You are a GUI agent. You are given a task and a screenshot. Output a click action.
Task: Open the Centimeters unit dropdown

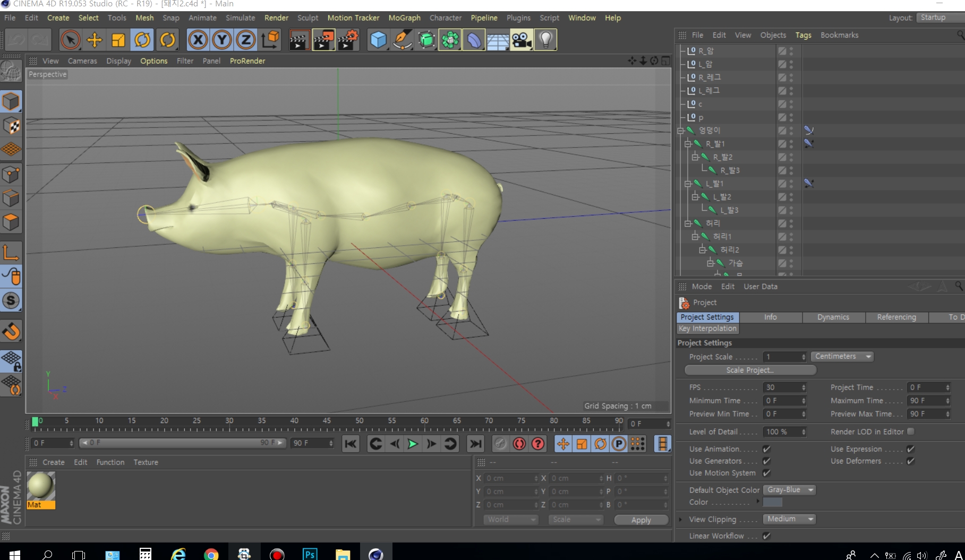tap(842, 357)
